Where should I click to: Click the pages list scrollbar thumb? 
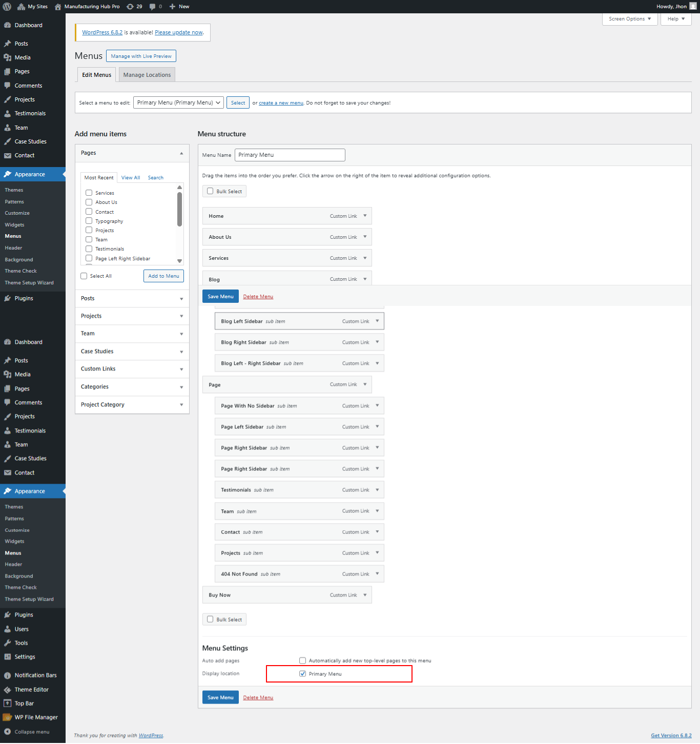(x=179, y=209)
